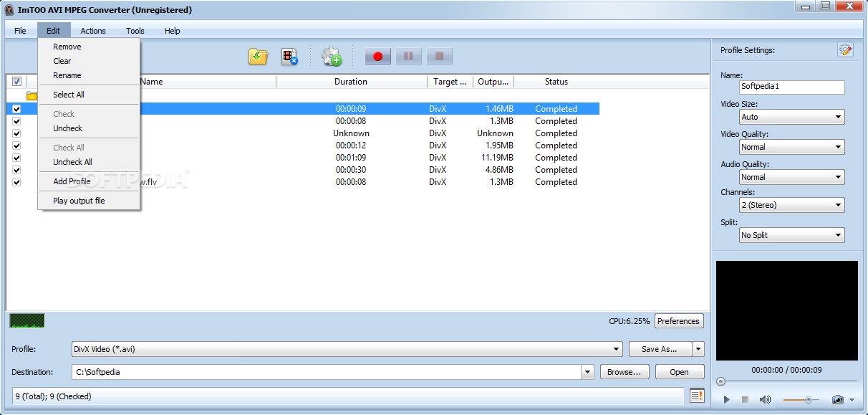Click the application icon in title bar
This screenshot has height=415, width=868.
click(x=9, y=10)
